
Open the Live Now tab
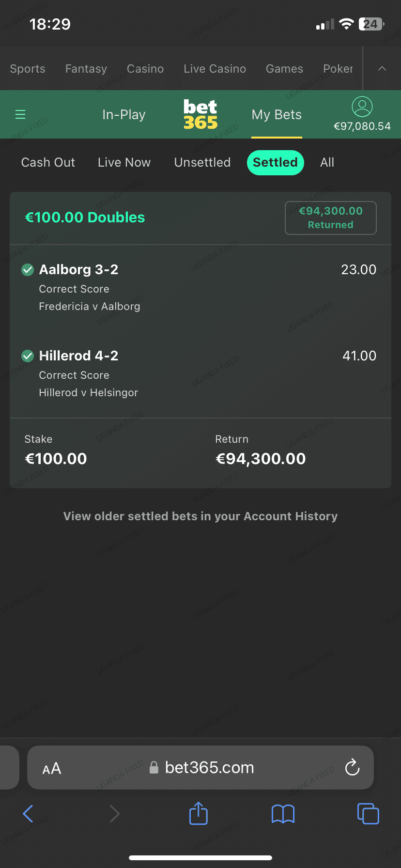click(124, 162)
